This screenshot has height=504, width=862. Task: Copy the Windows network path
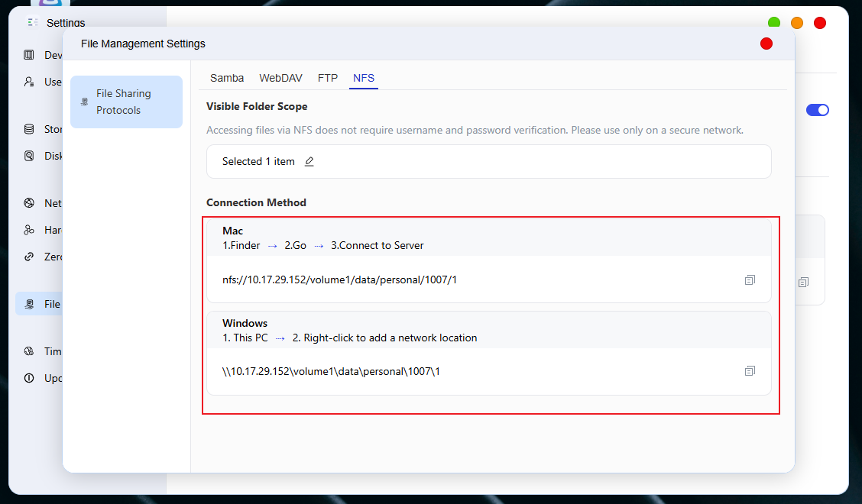(750, 371)
